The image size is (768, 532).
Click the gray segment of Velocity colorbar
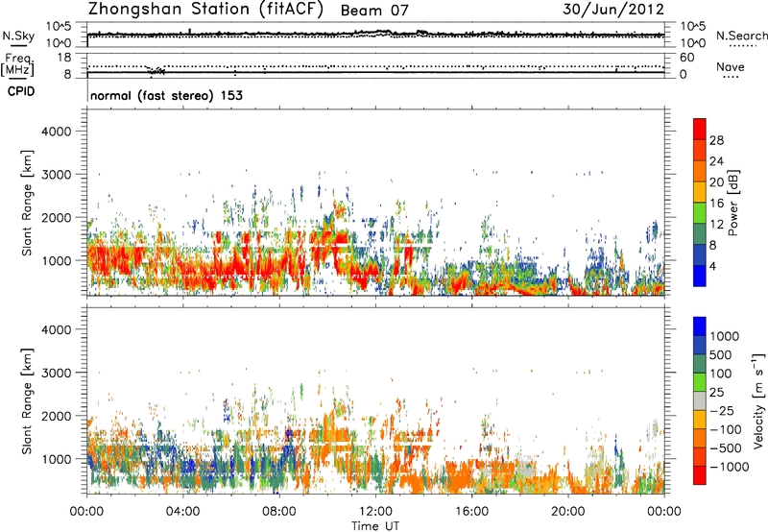(700, 401)
